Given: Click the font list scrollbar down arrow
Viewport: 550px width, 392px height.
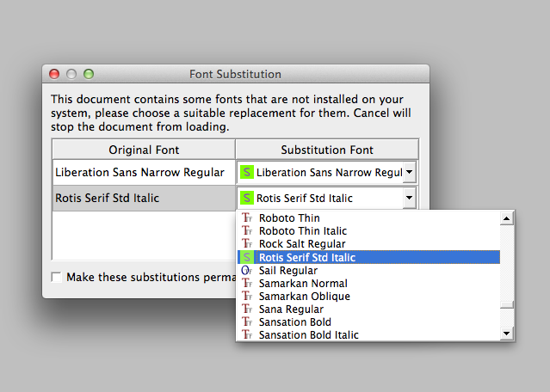Looking at the screenshot, I should pos(507,334).
